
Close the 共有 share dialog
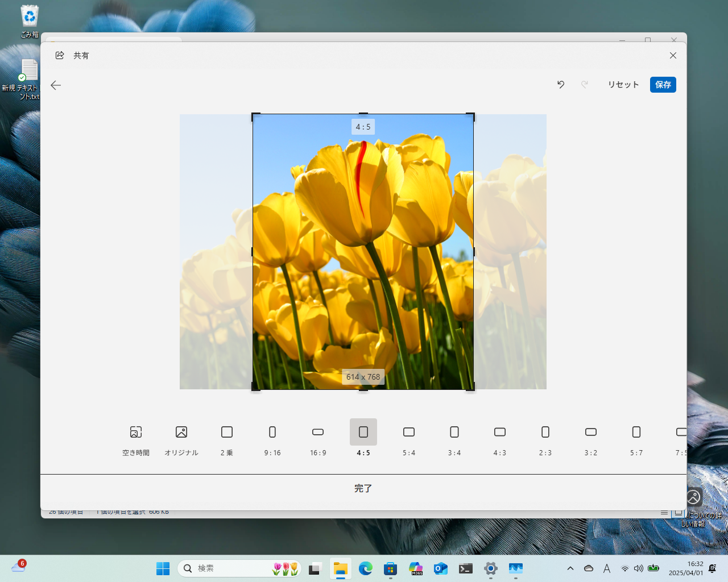click(673, 56)
